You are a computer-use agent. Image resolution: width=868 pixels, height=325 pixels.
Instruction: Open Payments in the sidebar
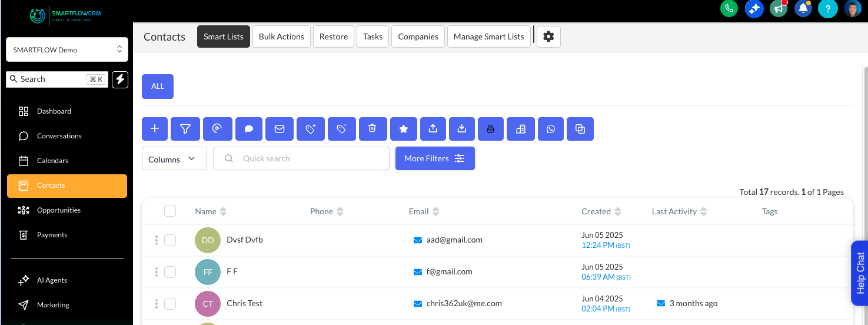67,235
